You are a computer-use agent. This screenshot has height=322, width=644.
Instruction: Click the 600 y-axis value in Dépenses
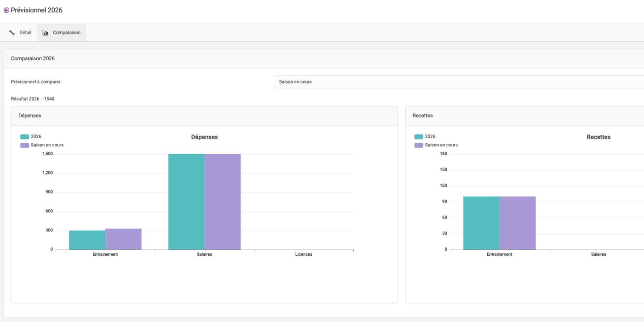pos(49,211)
